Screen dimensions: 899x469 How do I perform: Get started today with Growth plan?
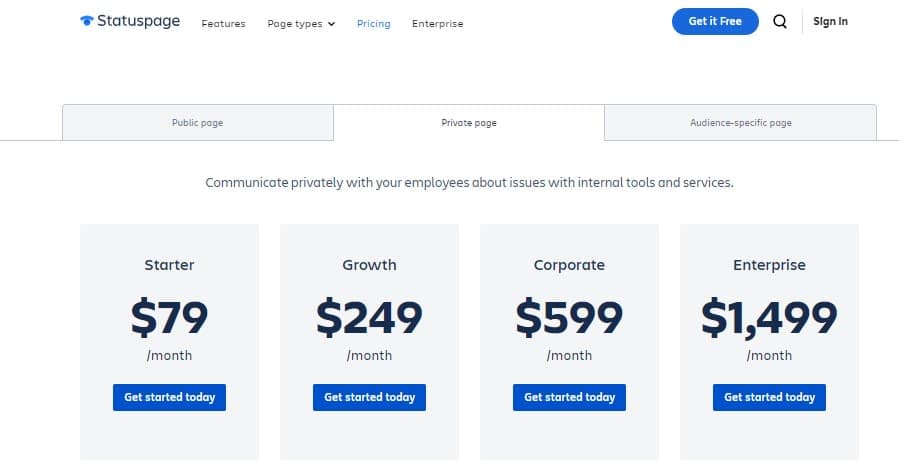click(x=369, y=397)
